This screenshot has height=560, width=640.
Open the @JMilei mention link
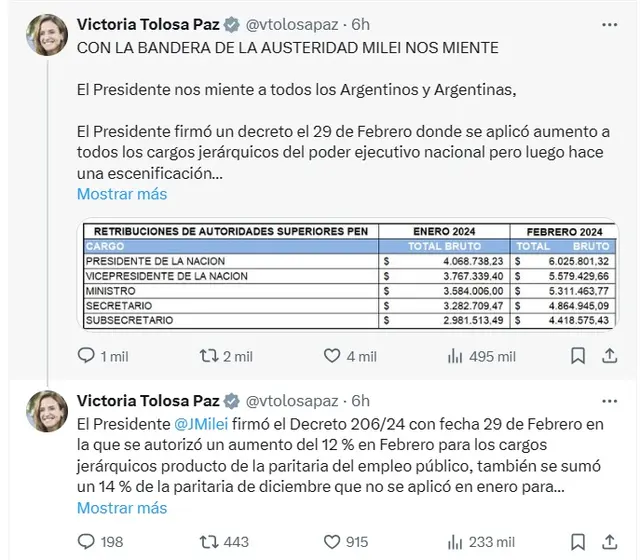point(201,424)
